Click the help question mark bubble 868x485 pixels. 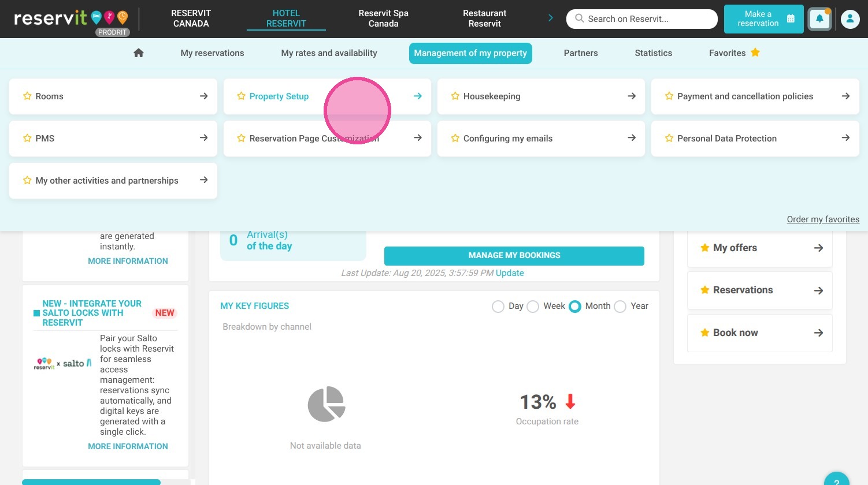[x=836, y=480]
